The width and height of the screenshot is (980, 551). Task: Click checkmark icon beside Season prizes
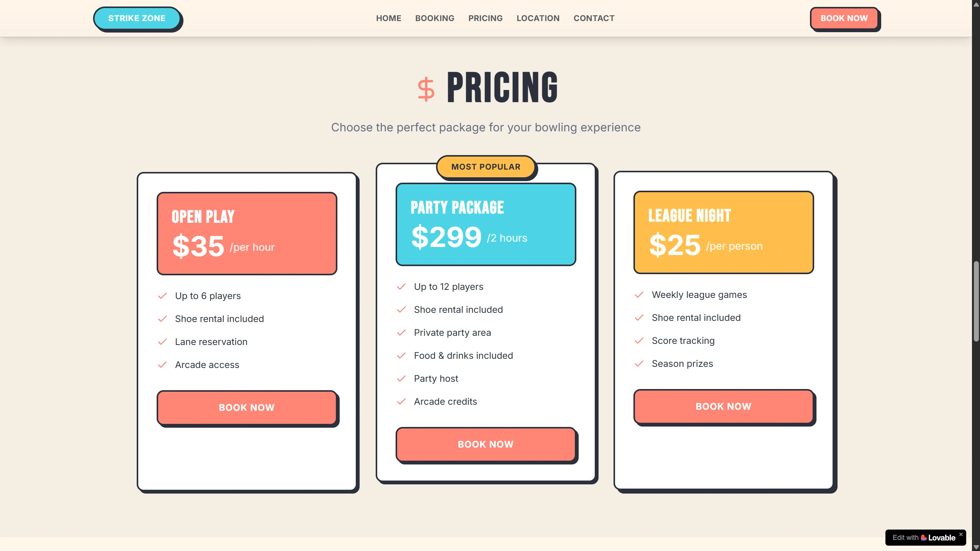[639, 364]
